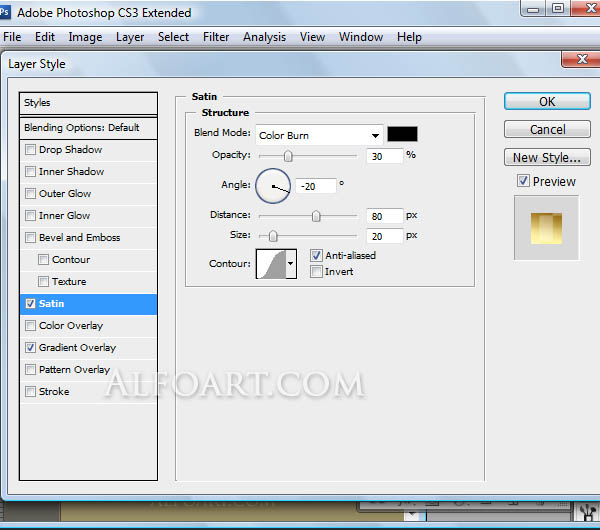Enable the Color Overlay checkbox
The height and width of the screenshot is (530, 600).
point(30,326)
